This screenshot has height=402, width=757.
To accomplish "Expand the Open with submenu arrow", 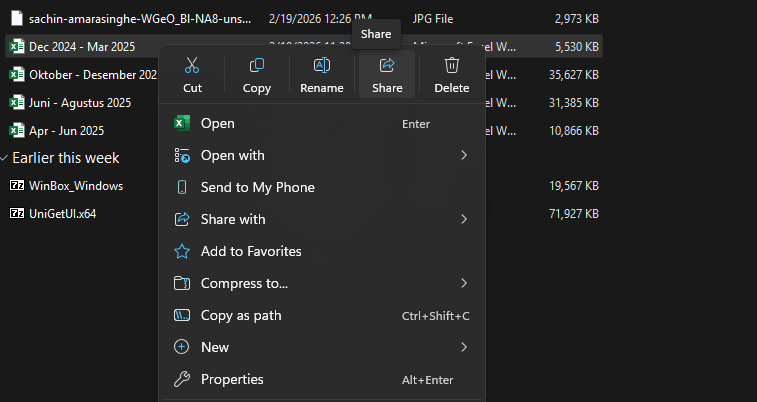I will tap(464, 155).
